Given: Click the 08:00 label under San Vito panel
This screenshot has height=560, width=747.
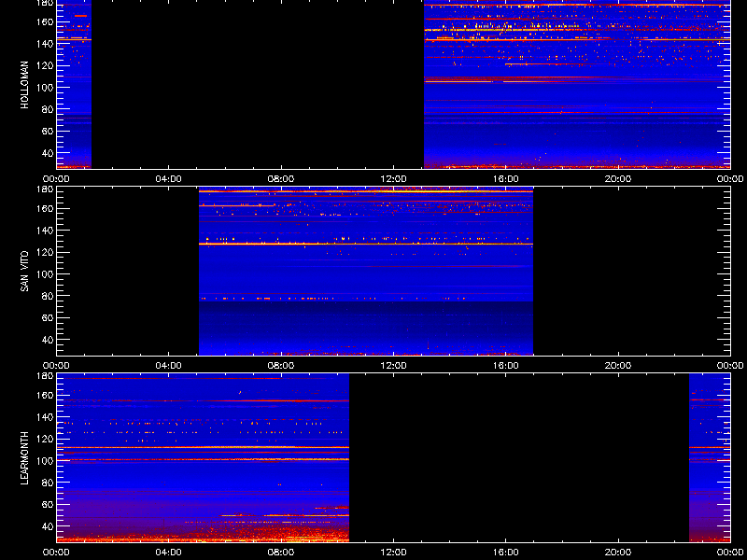Looking at the screenshot, I should pyautogui.click(x=281, y=366).
